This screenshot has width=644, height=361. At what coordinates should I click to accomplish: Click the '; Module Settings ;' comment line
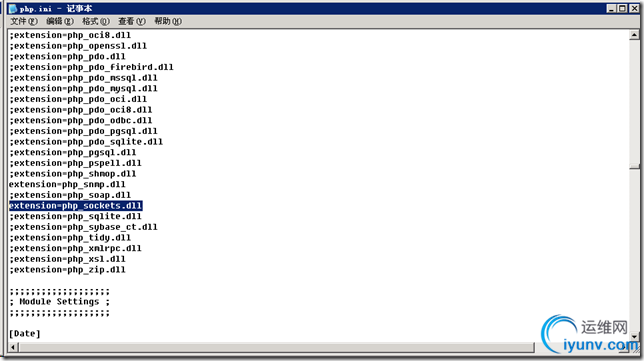60,302
